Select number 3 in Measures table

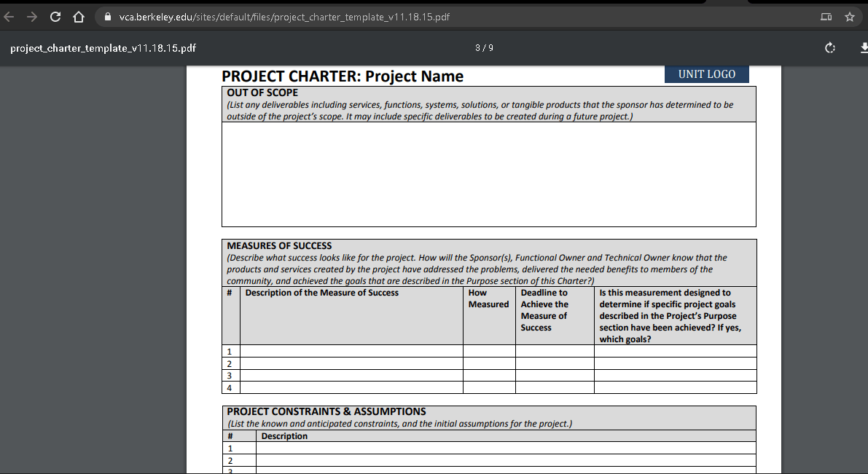pos(229,376)
